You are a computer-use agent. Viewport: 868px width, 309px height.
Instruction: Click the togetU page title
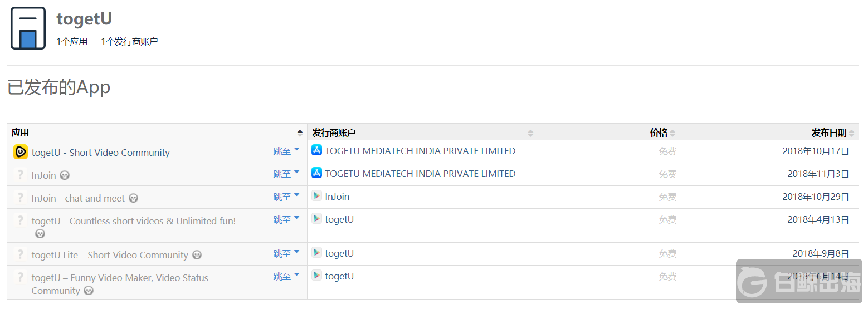(x=84, y=19)
